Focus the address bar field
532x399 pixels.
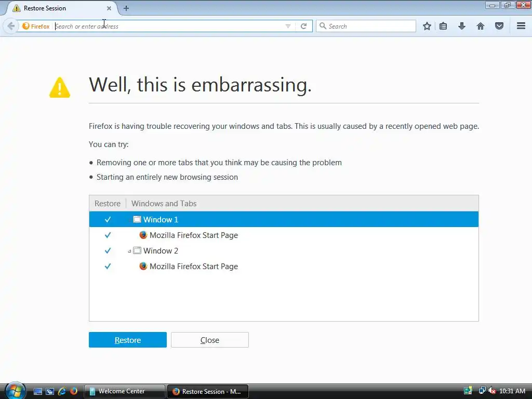click(169, 26)
